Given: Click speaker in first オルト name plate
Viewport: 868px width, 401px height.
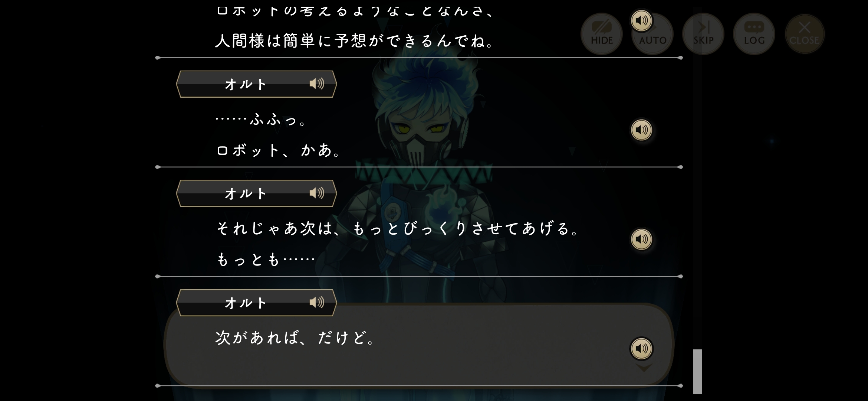Looking at the screenshot, I should (x=317, y=84).
